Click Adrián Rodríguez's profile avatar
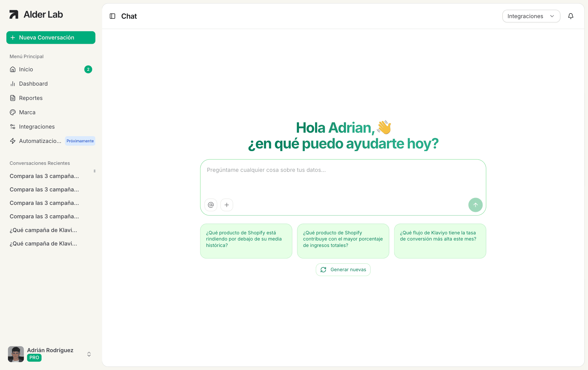The width and height of the screenshot is (588, 370). 16,354
